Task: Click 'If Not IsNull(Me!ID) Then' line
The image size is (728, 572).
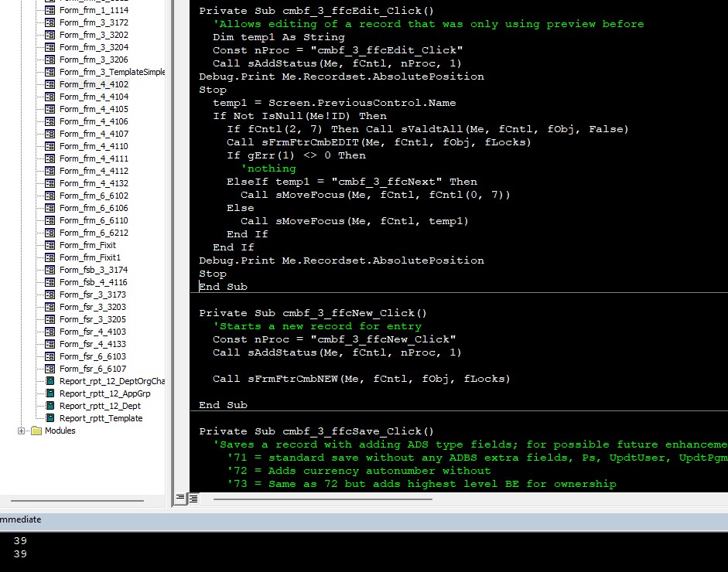Action: coord(299,116)
